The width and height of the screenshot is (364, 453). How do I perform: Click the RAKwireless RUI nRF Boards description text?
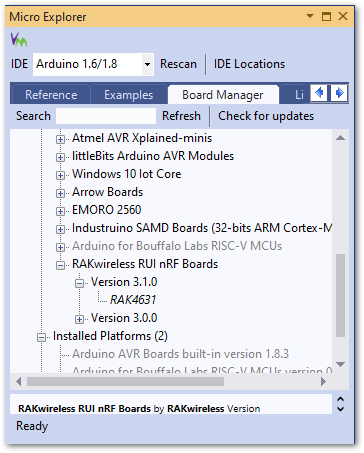pyautogui.click(x=139, y=409)
